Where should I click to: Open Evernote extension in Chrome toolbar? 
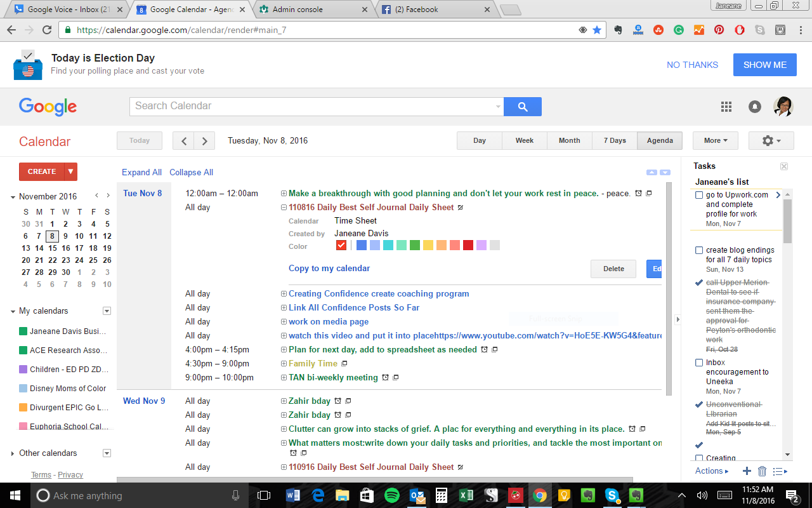point(619,30)
